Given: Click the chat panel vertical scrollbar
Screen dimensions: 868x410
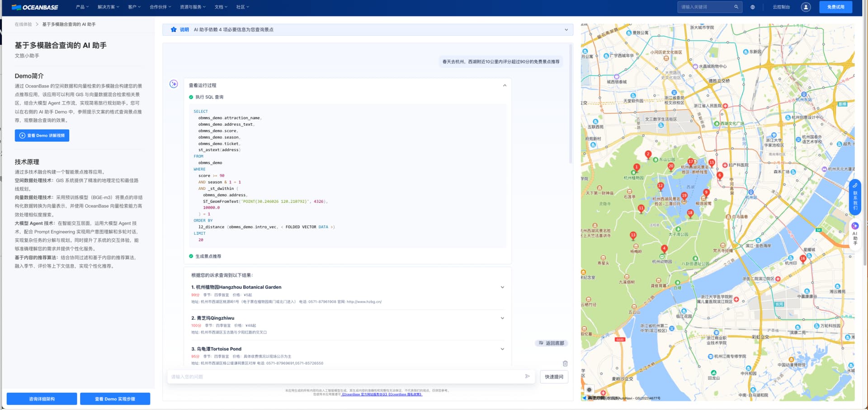Looking at the screenshot, I should click(x=571, y=104).
